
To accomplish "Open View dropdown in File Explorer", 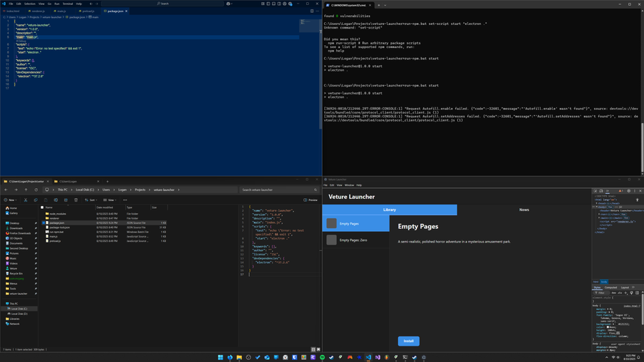I will 109,200.
